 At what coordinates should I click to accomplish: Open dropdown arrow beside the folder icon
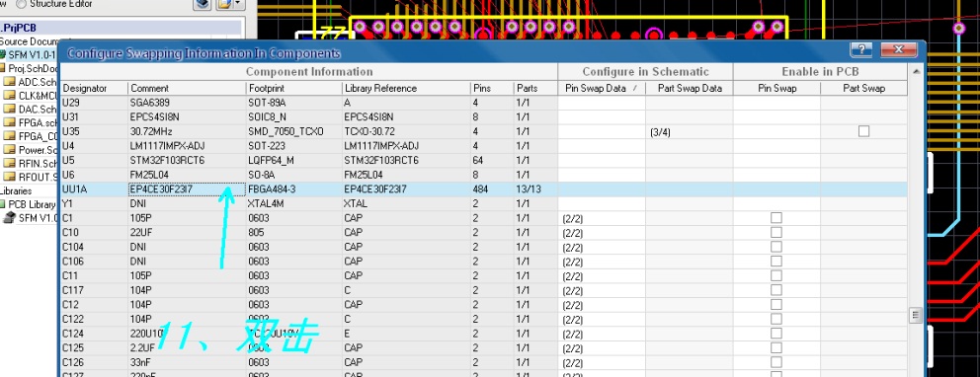238,4
